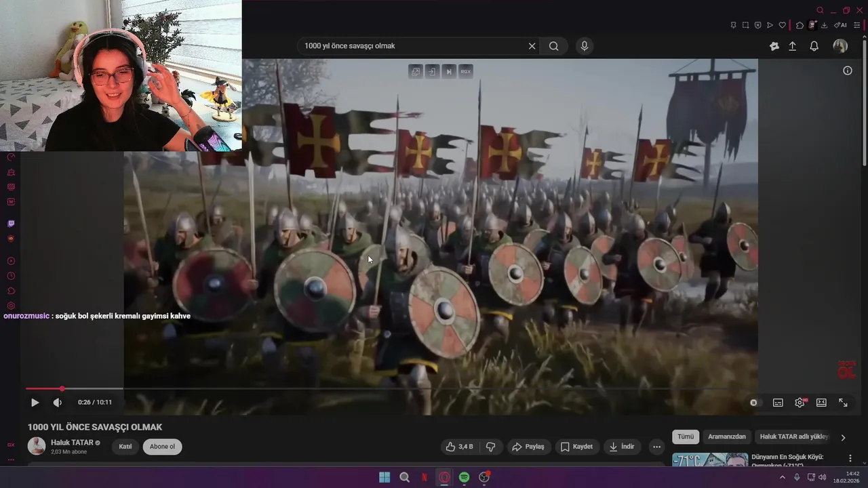Screen dimensions: 868x488
Task: Mute the video with speaker icon
Action: pos(58,403)
